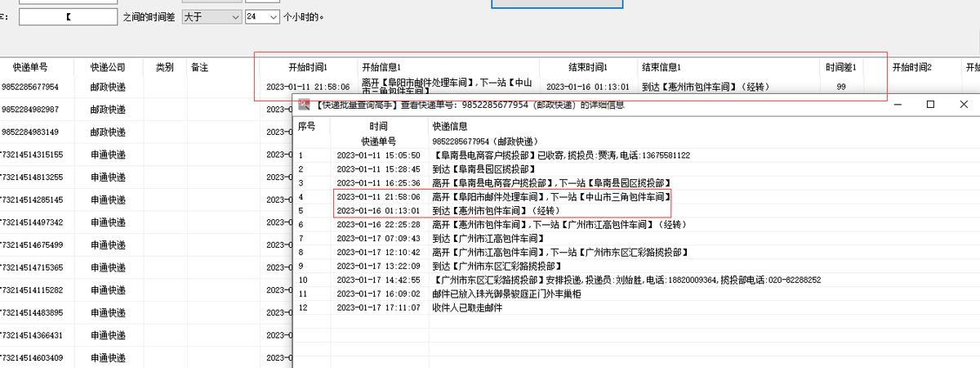Close the tracking detail window
Viewport: 980px width, 368px height.
tap(965, 104)
